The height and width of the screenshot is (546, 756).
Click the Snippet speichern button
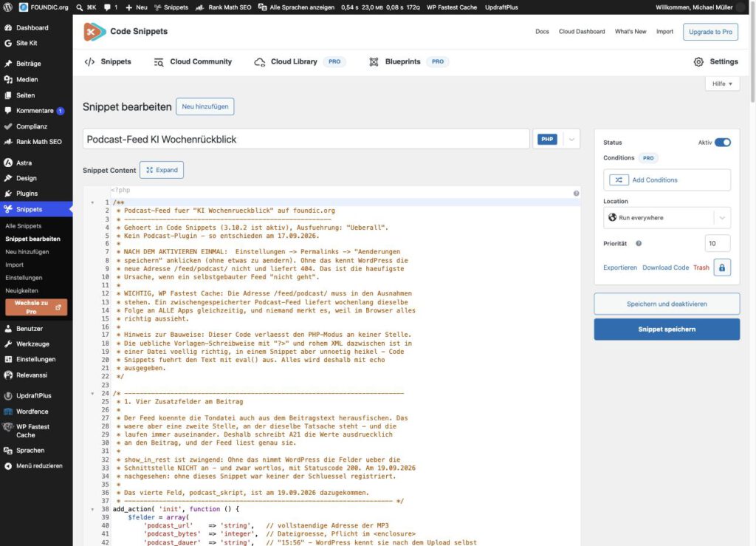click(x=667, y=330)
